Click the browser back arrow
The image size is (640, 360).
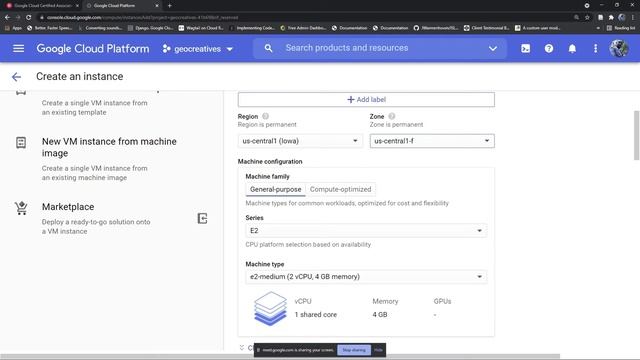click(x=7, y=18)
